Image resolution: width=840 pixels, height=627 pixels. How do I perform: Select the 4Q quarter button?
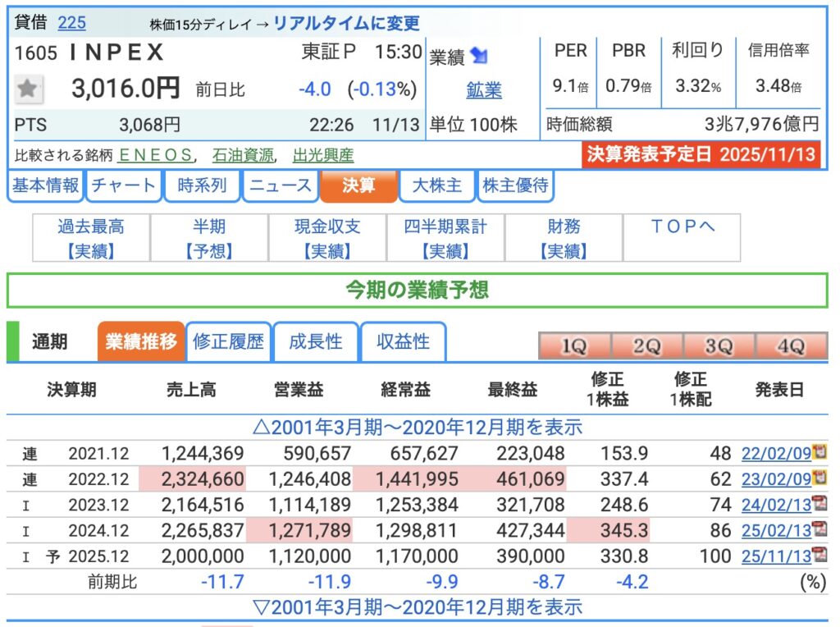tap(791, 346)
